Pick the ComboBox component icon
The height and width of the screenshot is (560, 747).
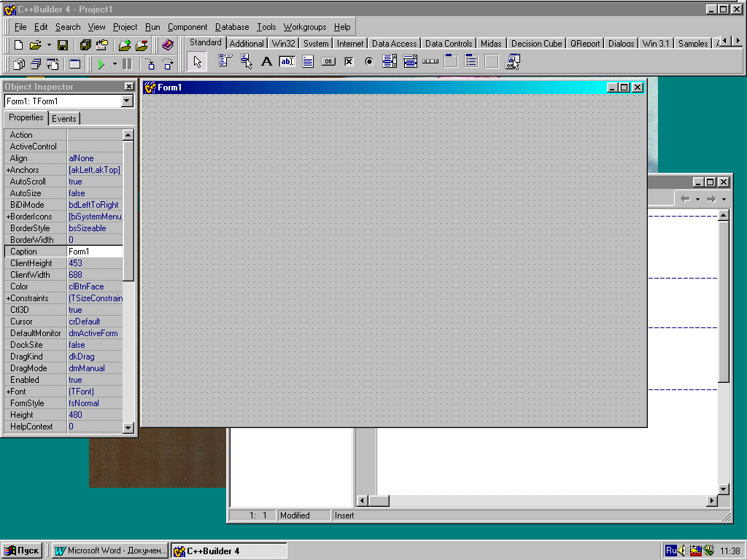coord(410,61)
